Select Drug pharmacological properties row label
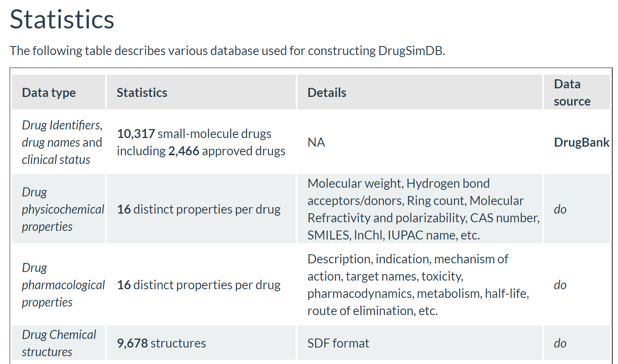 (63, 285)
